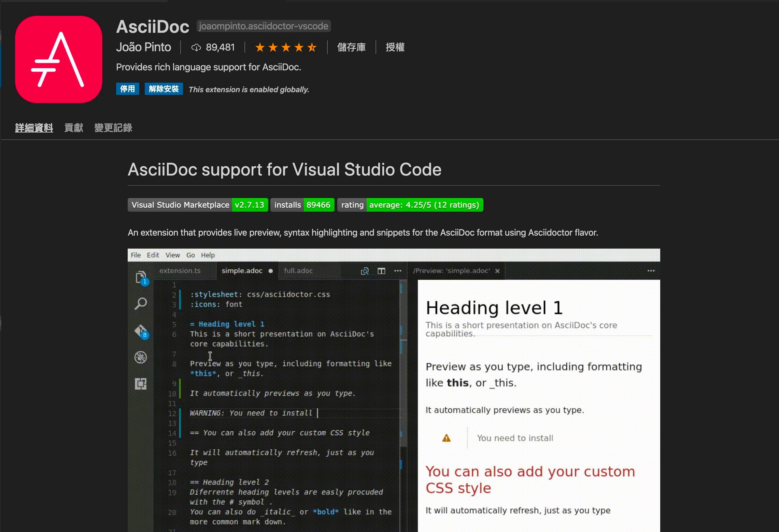This screenshot has height=532, width=779.
Task: Click the split editor icon in the GIF
Action: click(381, 271)
